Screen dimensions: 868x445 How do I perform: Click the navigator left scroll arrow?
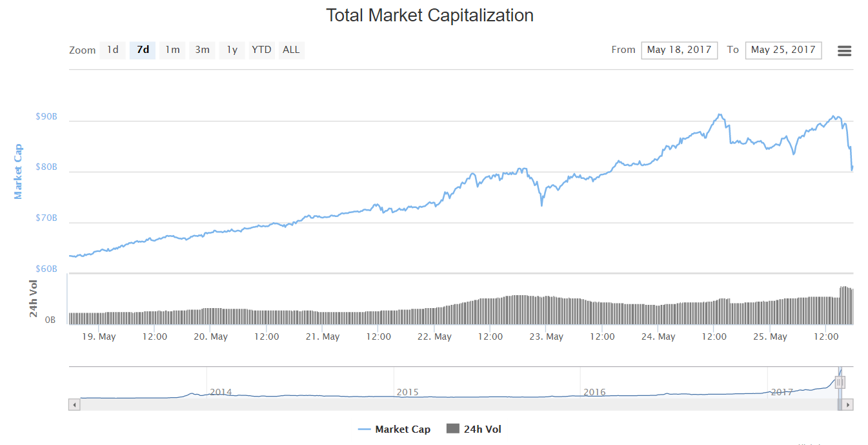click(74, 404)
